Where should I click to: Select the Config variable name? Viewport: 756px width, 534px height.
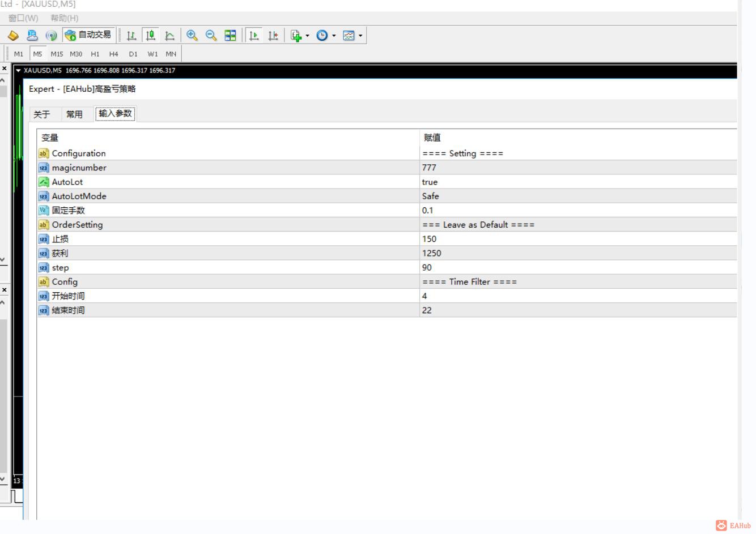65,281
